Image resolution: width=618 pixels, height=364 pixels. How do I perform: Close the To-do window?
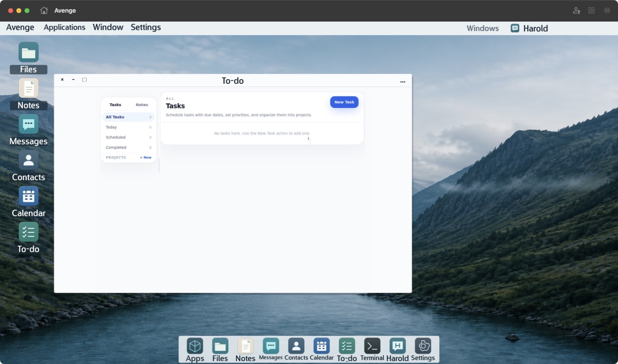62,80
